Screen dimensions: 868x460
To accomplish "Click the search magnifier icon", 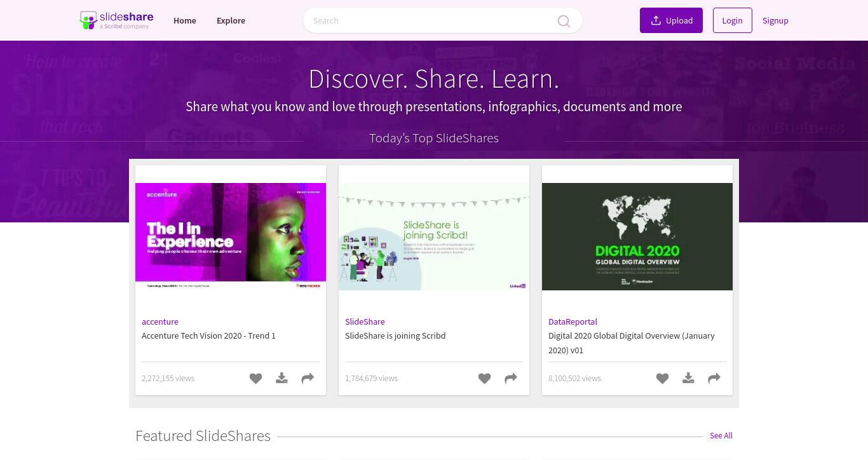I will [564, 21].
